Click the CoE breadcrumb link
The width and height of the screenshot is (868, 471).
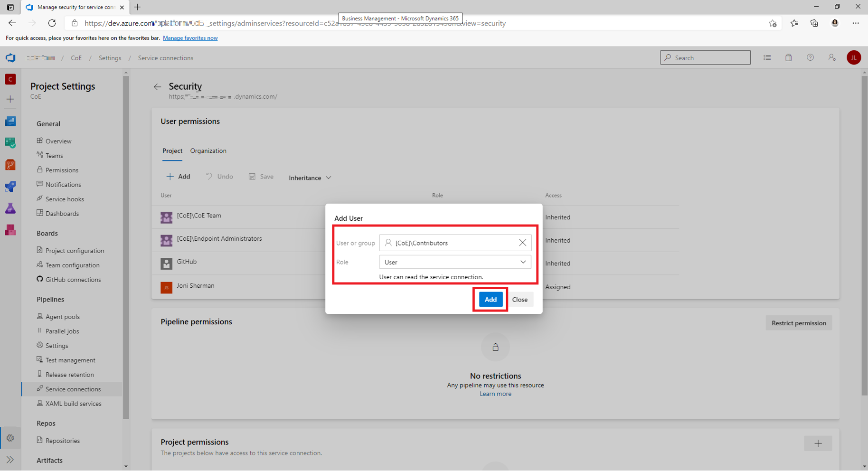click(76, 58)
